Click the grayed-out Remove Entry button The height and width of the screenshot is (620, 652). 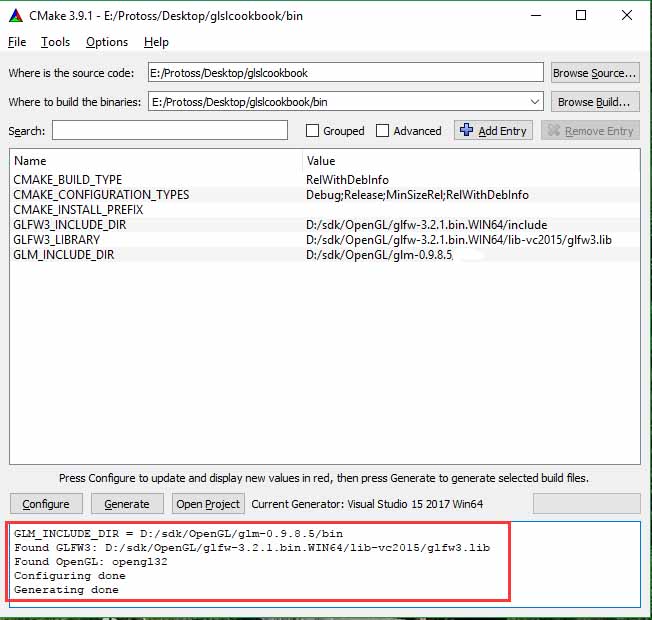590,131
